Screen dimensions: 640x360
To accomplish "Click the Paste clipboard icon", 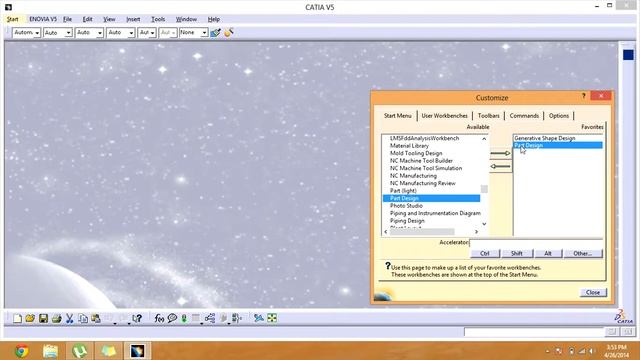I will click(96, 318).
